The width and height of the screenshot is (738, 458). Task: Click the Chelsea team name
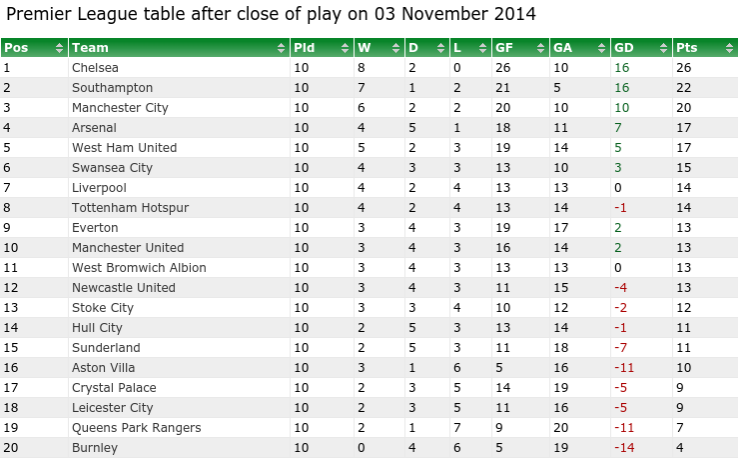click(95, 68)
